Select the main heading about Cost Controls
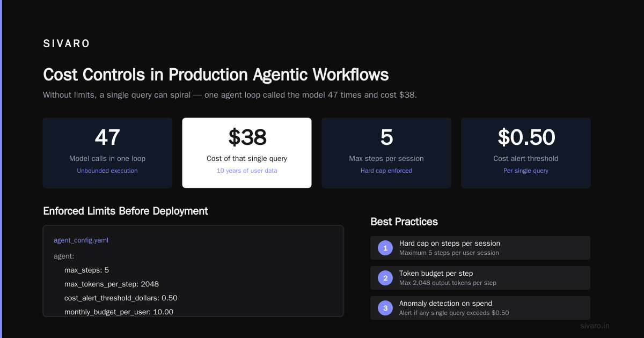The image size is (644, 338). (216, 75)
